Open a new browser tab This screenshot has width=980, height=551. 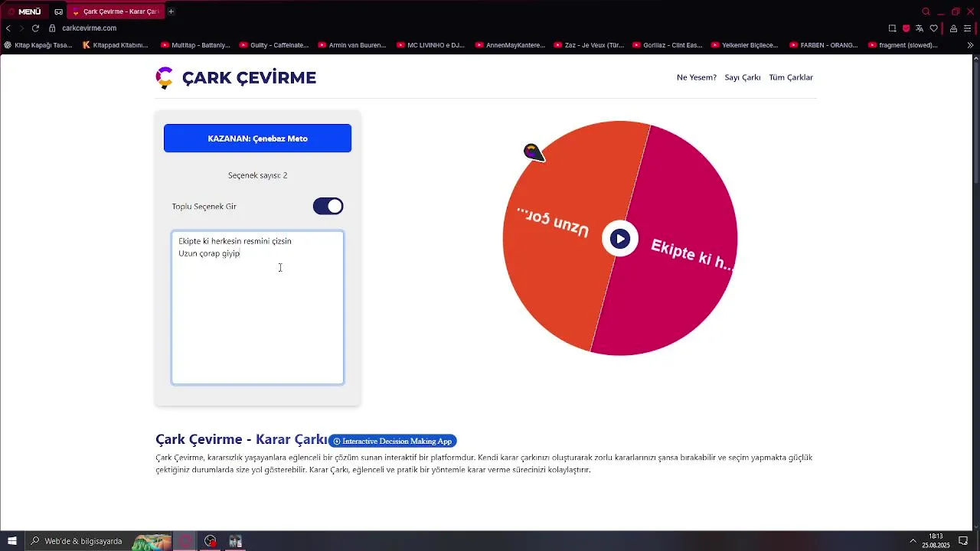(171, 11)
